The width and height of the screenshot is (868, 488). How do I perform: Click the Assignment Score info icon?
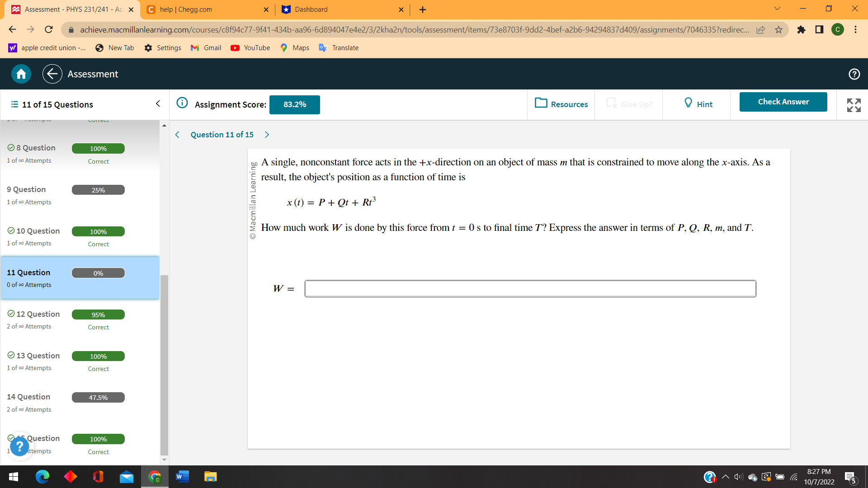coord(182,103)
